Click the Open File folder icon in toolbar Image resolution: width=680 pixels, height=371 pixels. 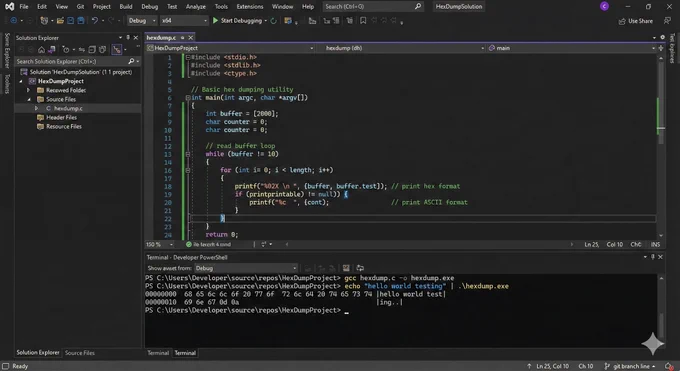coord(60,20)
